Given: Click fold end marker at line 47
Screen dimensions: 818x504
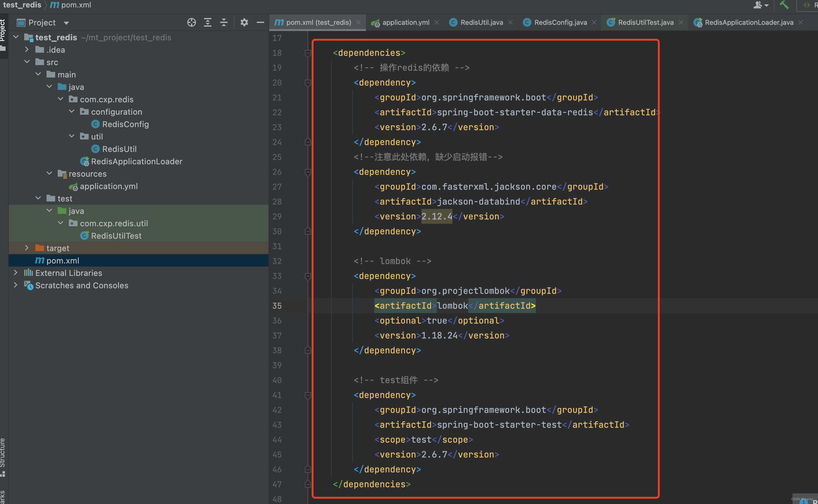Looking at the screenshot, I should [x=308, y=484].
